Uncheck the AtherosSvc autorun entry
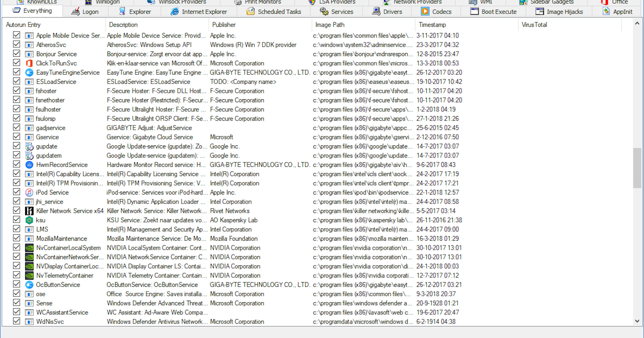Viewport: 644px width, 338px height. 16,44
